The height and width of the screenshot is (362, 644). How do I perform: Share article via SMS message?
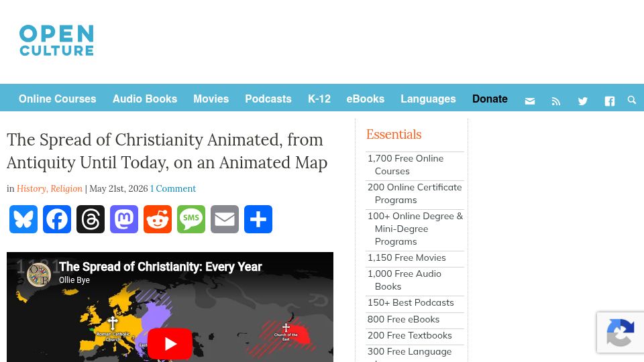pos(191,219)
